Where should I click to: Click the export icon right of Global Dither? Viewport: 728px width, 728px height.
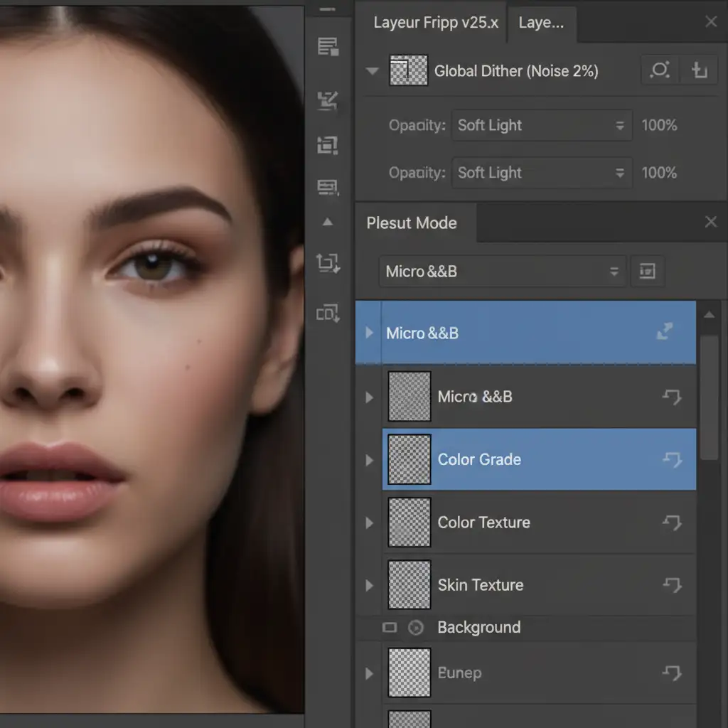point(699,70)
